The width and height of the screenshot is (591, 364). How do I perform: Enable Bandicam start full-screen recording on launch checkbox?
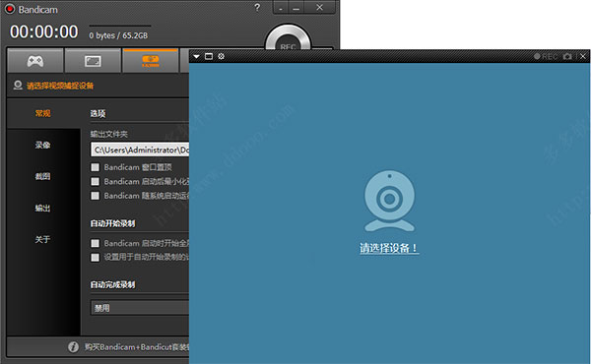click(x=95, y=243)
